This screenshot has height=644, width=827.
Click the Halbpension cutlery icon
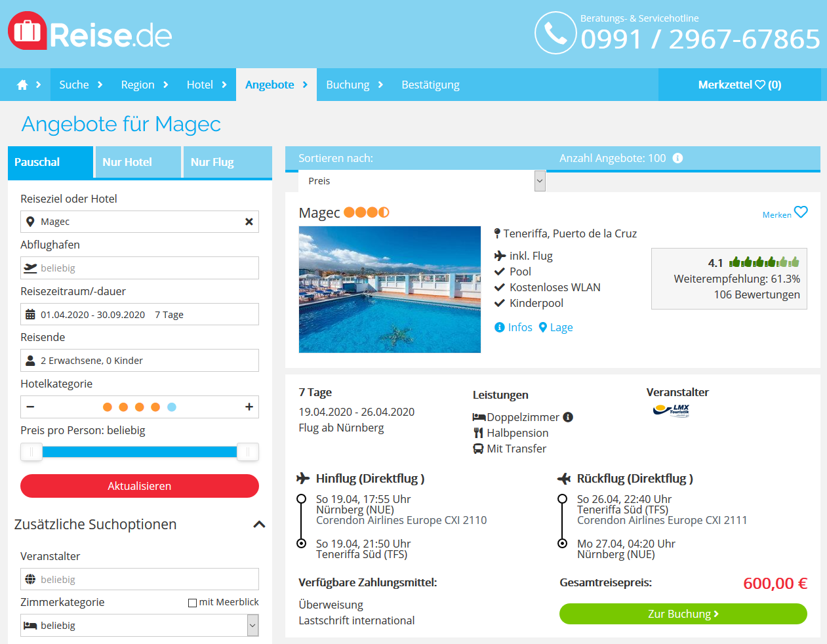pyautogui.click(x=479, y=433)
